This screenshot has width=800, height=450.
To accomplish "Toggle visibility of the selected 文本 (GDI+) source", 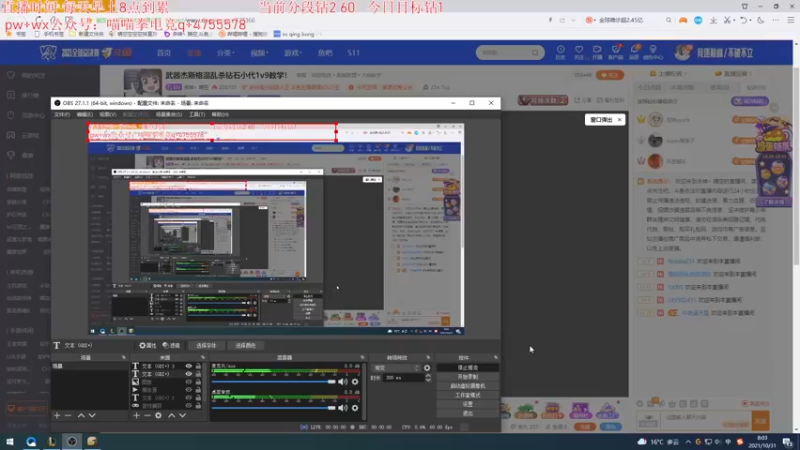I will [189, 374].
